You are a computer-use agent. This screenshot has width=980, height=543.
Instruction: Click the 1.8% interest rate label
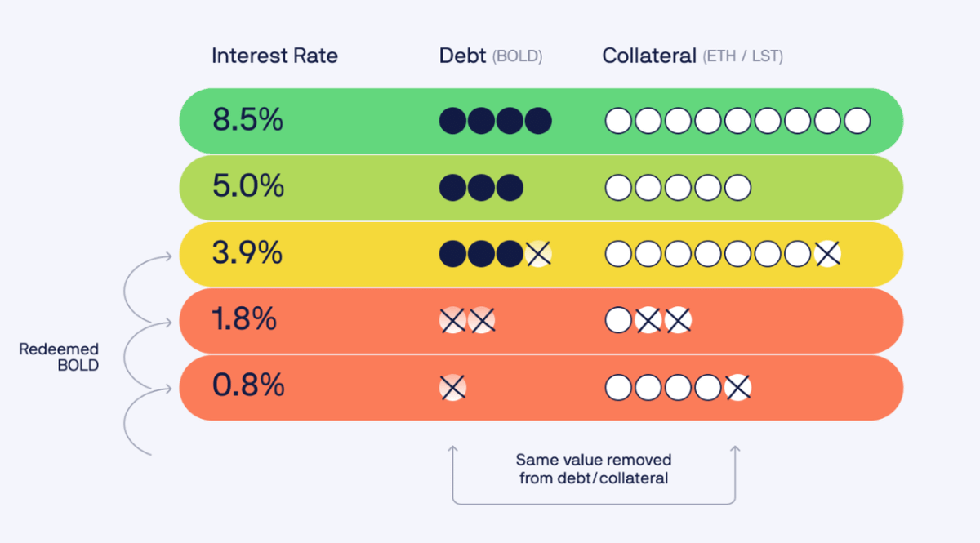(x=244, y=320)
